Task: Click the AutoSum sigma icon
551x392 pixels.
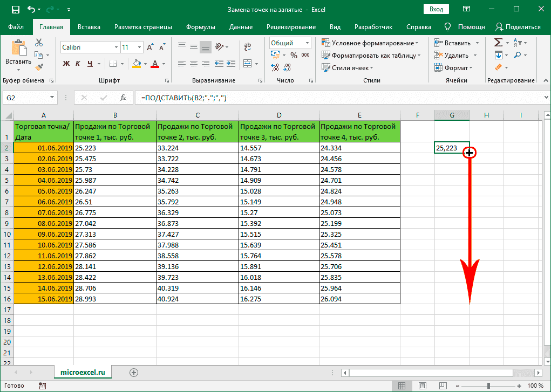Action: [x=498, y=43]
